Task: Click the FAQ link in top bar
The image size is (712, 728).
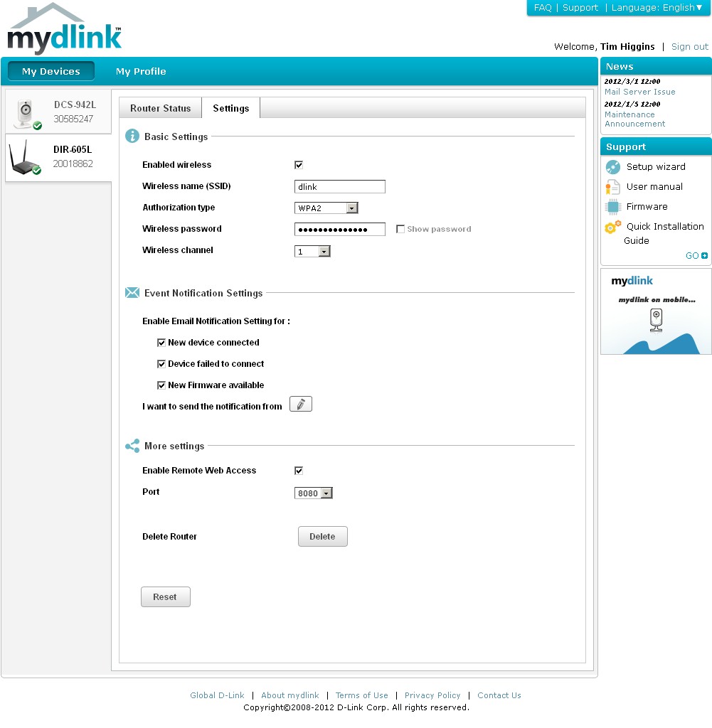Action: (543, 7)
